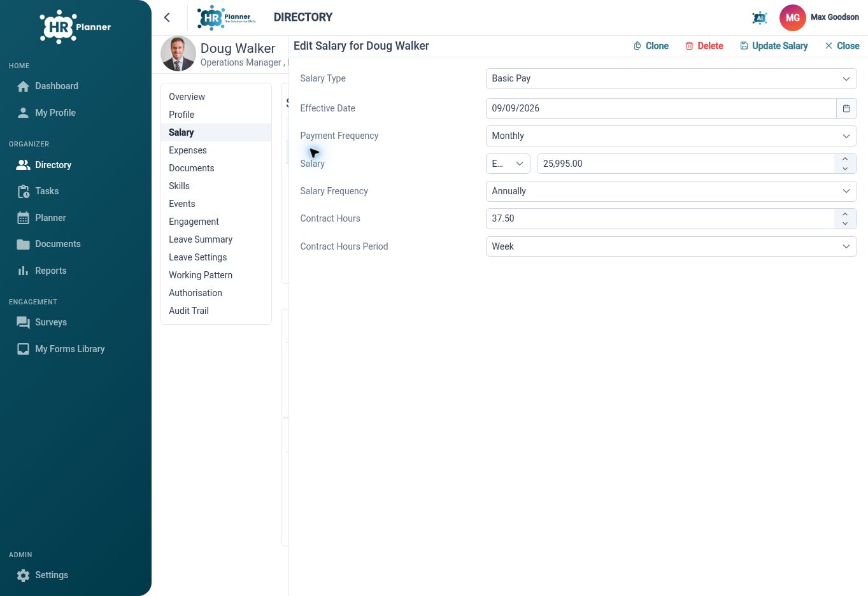
Task: Click the Delete salary button
Action: coord(704,46)
